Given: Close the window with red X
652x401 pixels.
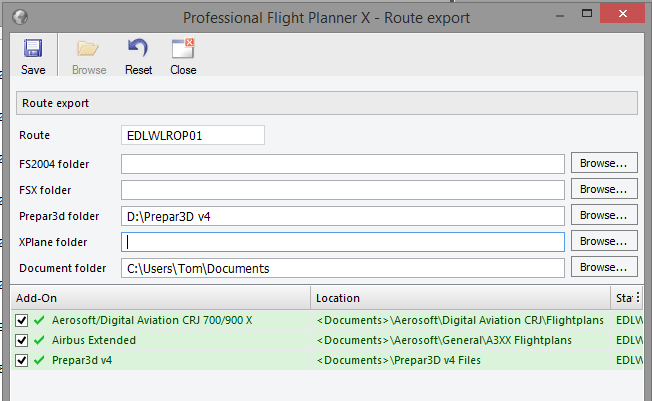Looking at the screenshot, I should [622, 14].
